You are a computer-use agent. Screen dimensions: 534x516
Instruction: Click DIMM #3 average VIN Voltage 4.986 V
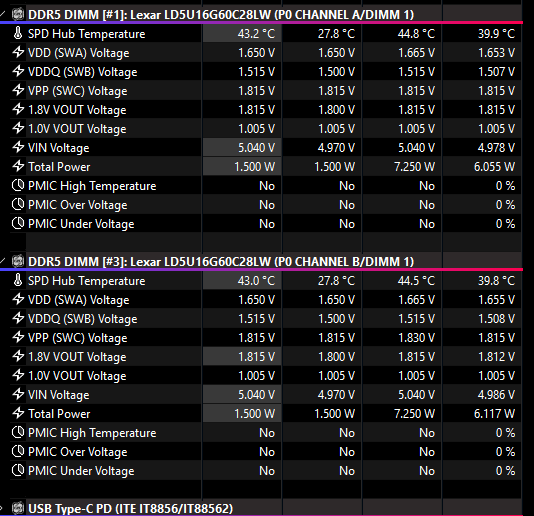pos(496,395)
